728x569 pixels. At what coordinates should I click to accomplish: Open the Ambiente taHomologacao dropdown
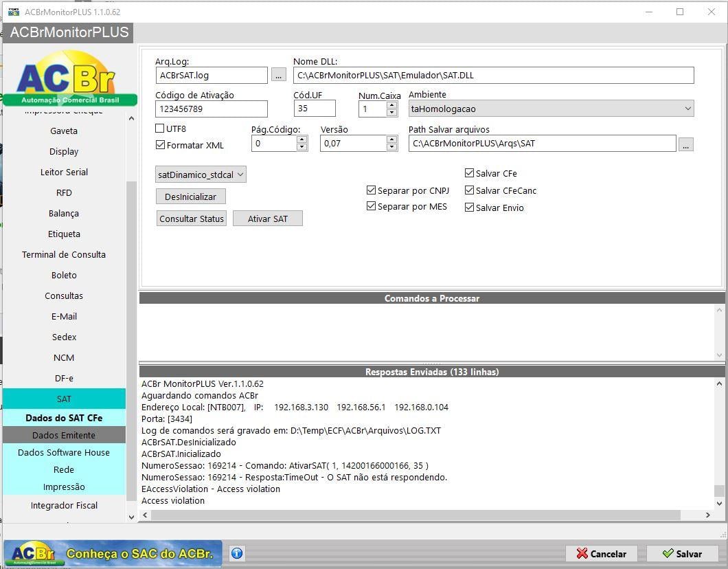click(x=551, y=109)
